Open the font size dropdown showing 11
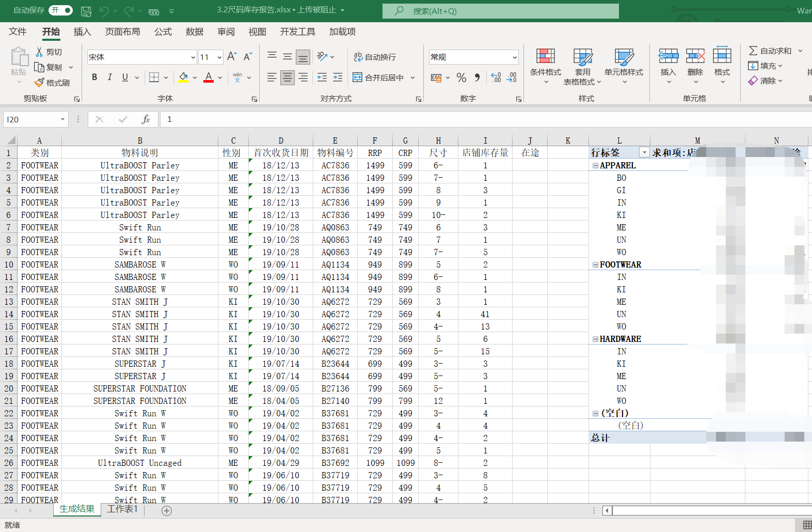The width and height of the screenshot is (812, 532). click(219, 57)
